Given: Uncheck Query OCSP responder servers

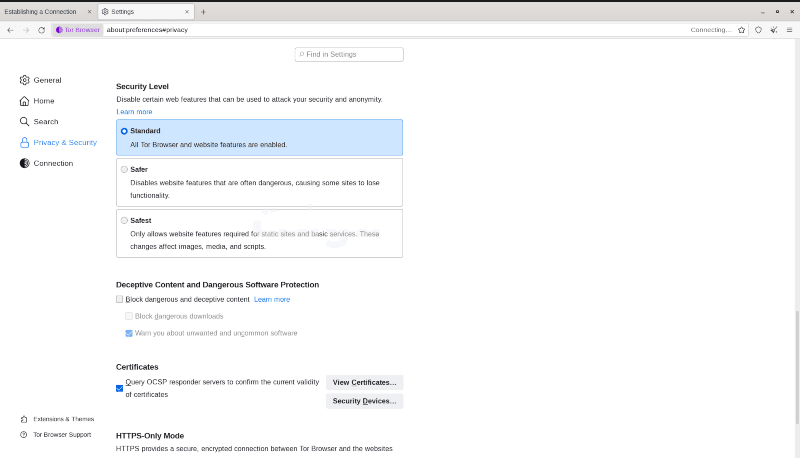Looking at the screenshot, I should pyautogui.click(x=119, y=389).
